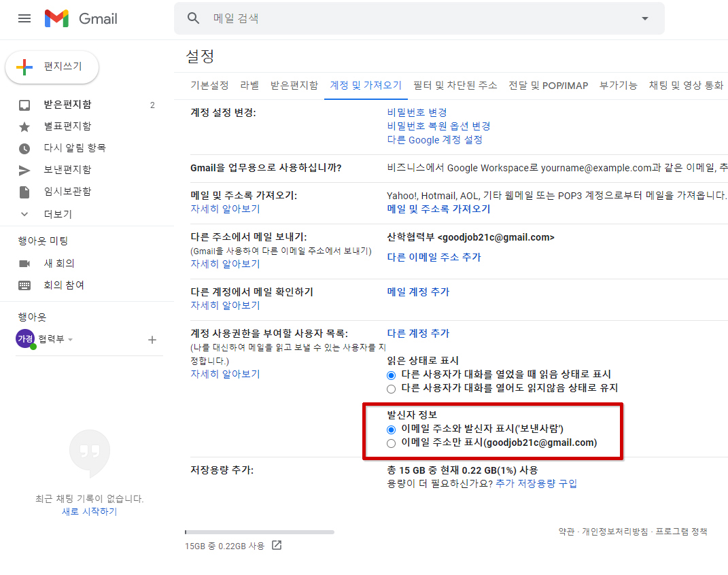Start 새 회의 new meeting
Viewport: 728px width, 575px height.
[58, 264]
